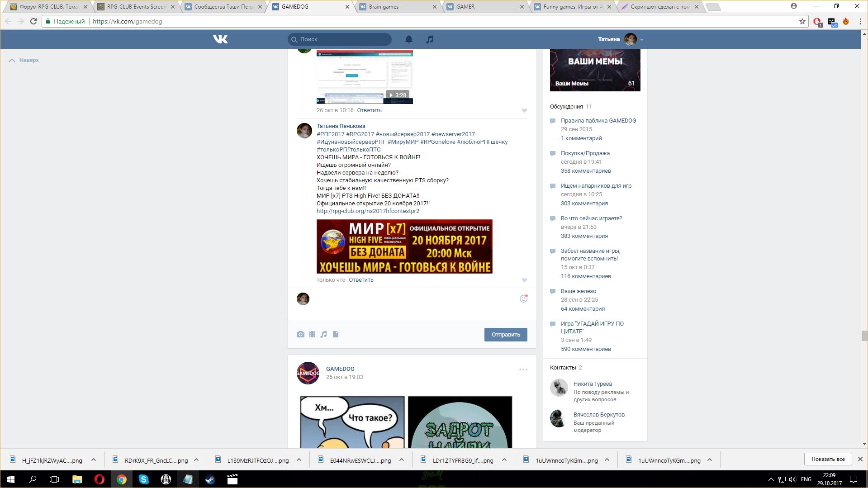Switch to the Скриншот сделан tab

click(x=659, y=7)
